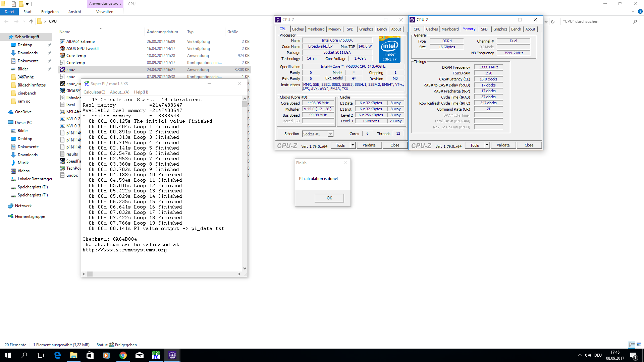Viewport: 644px width, 362px height.
Task: Select Dieser PC in the navigation pane
Action: click(x=23, y=123)
